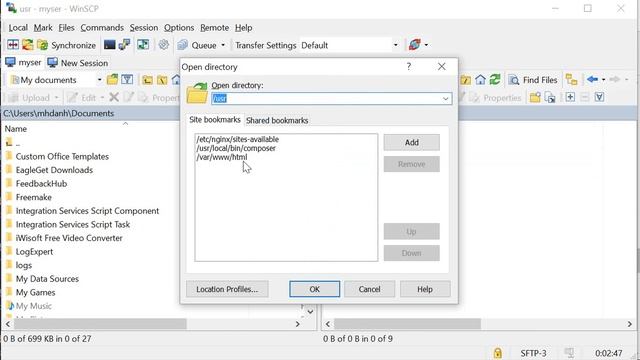Click the Compare Directories toolbar icon

pyautogui.click(x=13, y=45)
